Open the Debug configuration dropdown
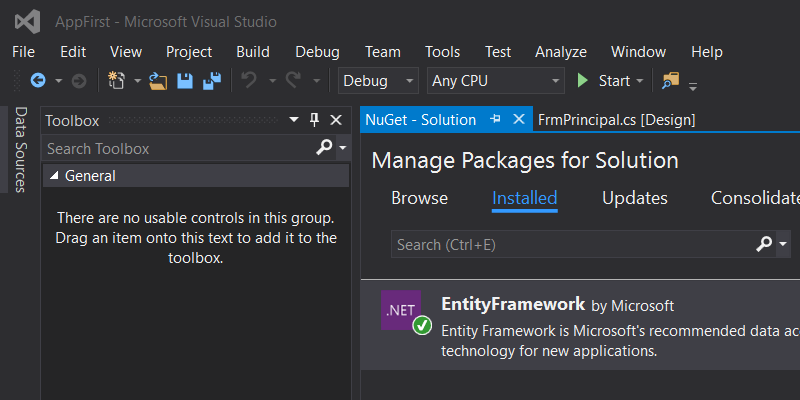This screenshot has height=400, width=800. click(x=379, y=81)
